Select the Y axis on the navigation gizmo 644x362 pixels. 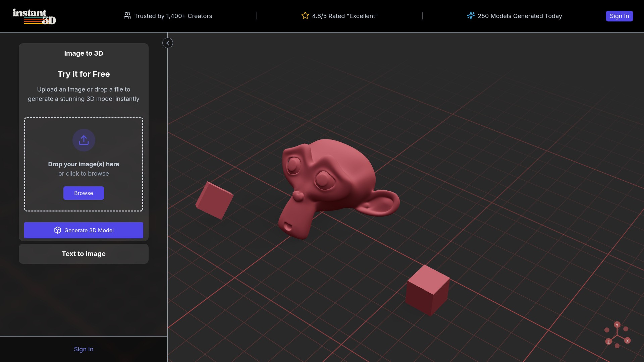click(x=617, y=325)
